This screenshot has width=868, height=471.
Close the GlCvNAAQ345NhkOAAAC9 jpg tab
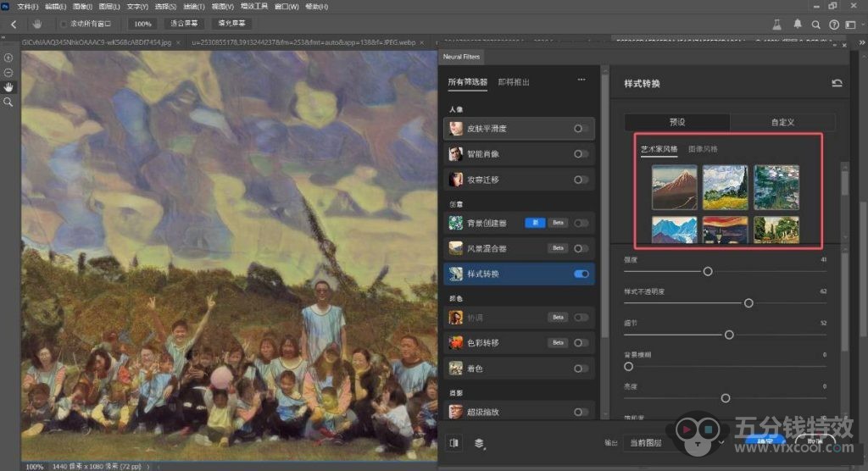(x=178, y=42)
